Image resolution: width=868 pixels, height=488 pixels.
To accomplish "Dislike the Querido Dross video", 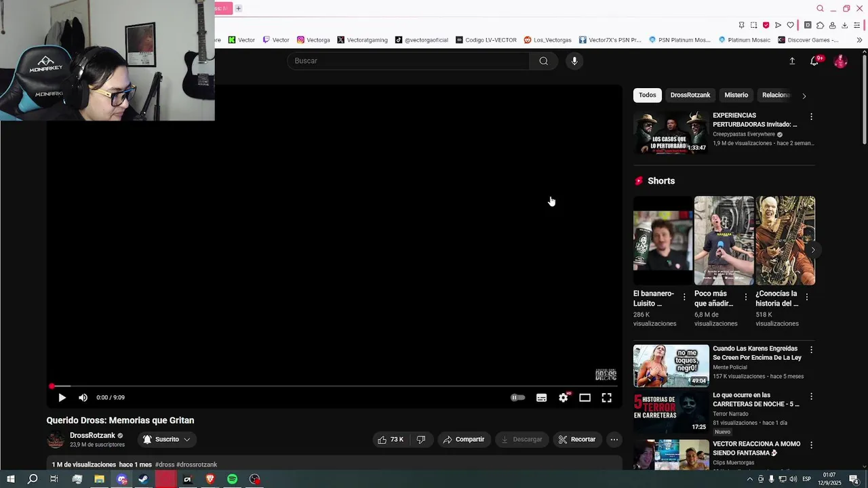I will pos(420,439).
